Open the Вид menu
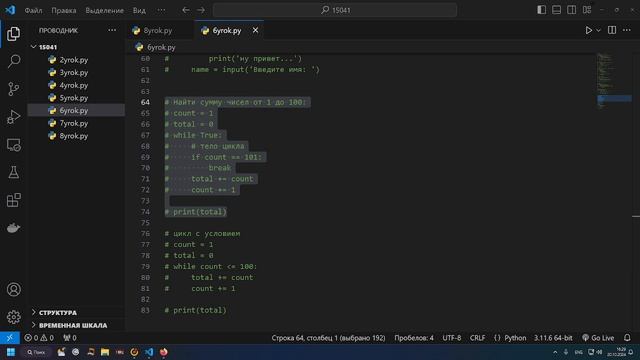 [x=139, y=10]
